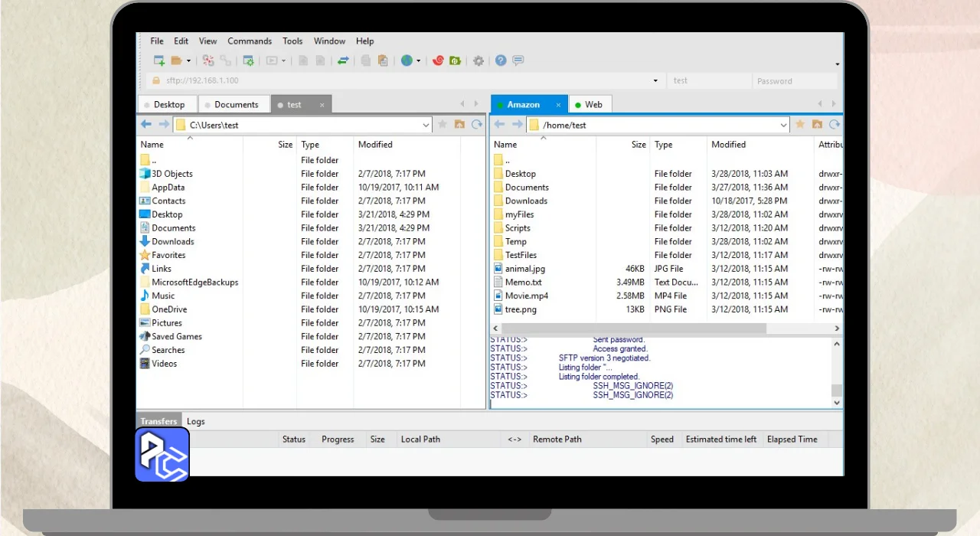This screenshot has width=980, height=536.
Task: Switch to the Web remote tab
Action: (x=593, y=104)
